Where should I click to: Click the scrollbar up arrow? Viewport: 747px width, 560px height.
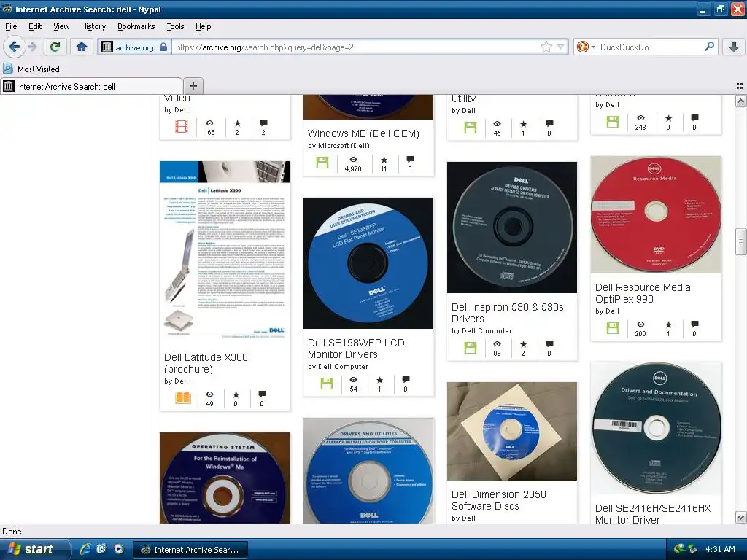point(740,101)
